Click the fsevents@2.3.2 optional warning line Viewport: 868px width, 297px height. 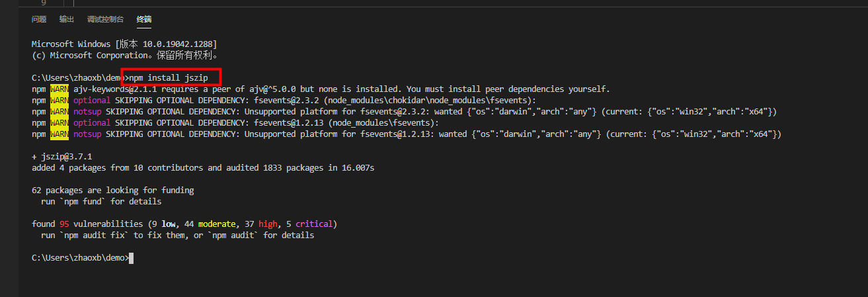(x=284, y=101)
